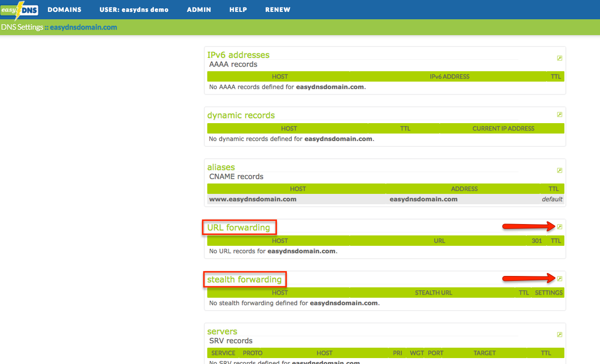Click the SRV records subtitle
The image size is (600, 364).
(231, 341)
